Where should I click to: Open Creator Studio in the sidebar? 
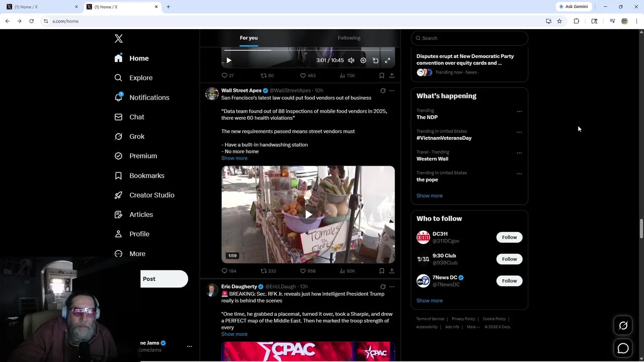point(144,195)
